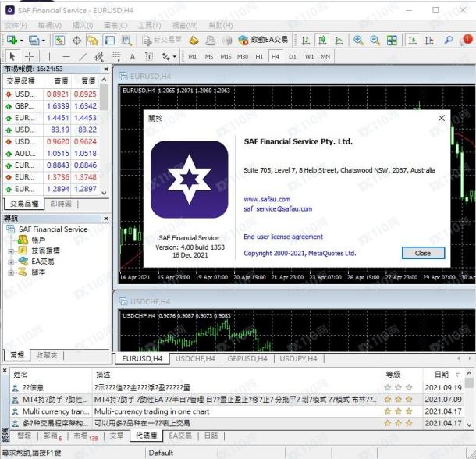This screenshot has width=476, height=459.
Task: Toggle the Market Watch window icon
Action: click(59, 40)
